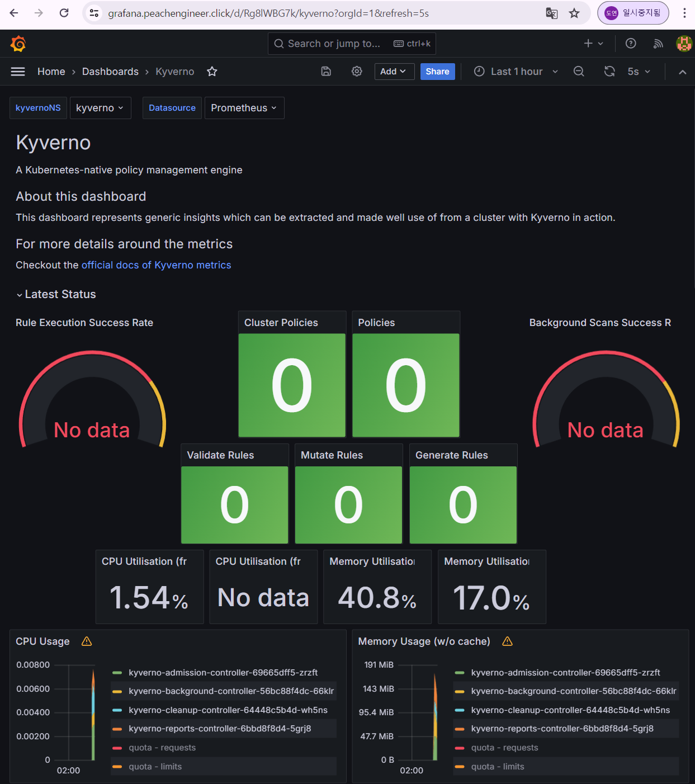Click the No data CPU Utilisation panel
The image size is (695, 784).
coord(263,587)
